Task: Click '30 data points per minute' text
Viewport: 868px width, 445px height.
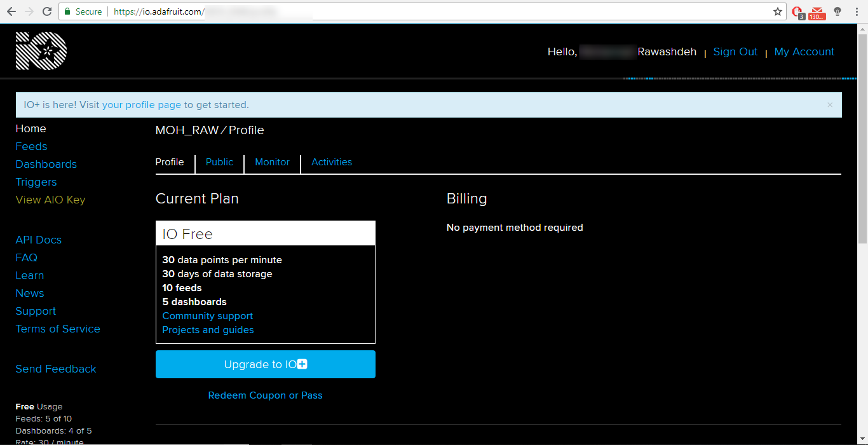Action: pyautogui.click(x=222, y=260)
